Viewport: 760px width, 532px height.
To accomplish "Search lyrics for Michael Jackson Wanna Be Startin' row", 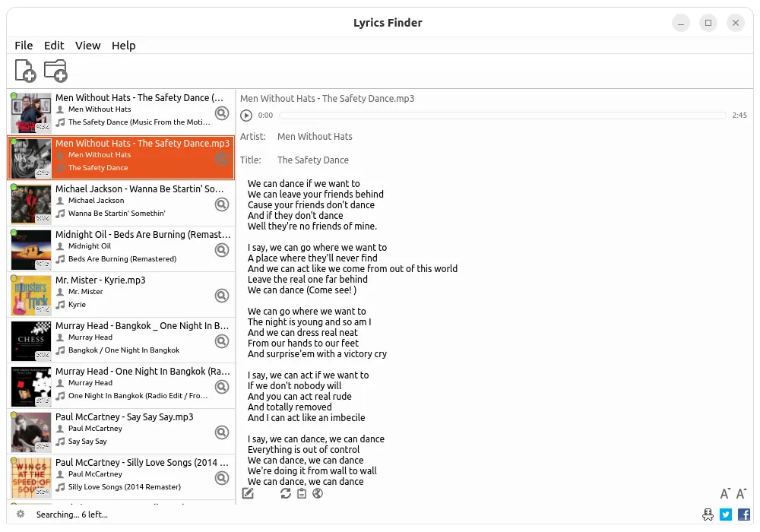I will coord(222,204).
